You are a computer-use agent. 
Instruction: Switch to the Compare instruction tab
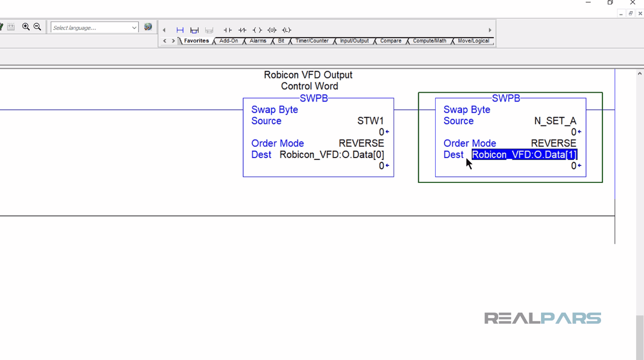390,41
